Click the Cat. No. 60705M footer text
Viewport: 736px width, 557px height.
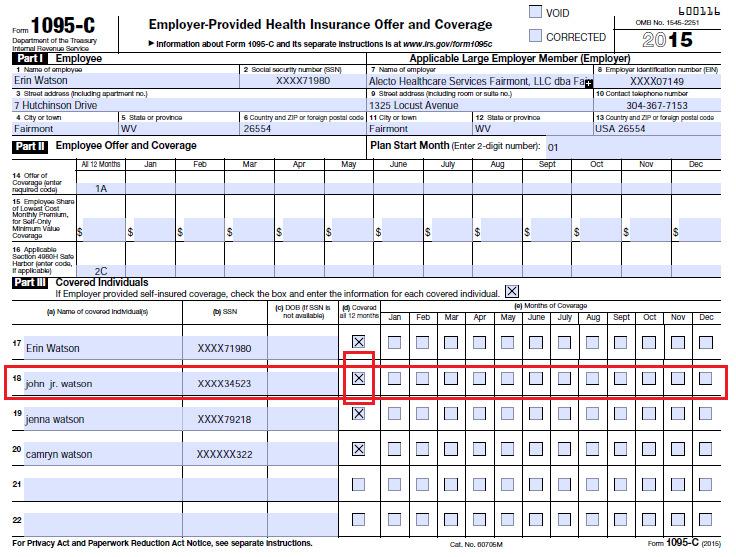click(x=476, y=544)
